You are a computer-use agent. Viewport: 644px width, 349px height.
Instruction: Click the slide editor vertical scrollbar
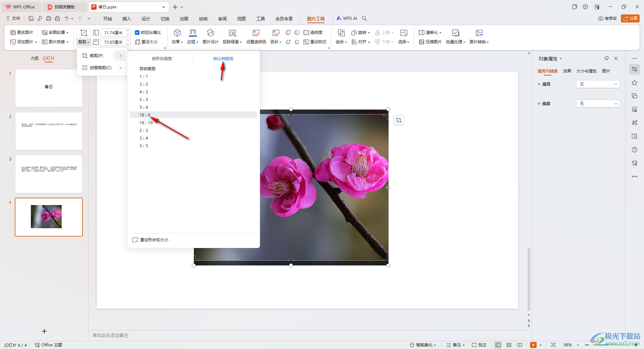(x=529, y=279)
